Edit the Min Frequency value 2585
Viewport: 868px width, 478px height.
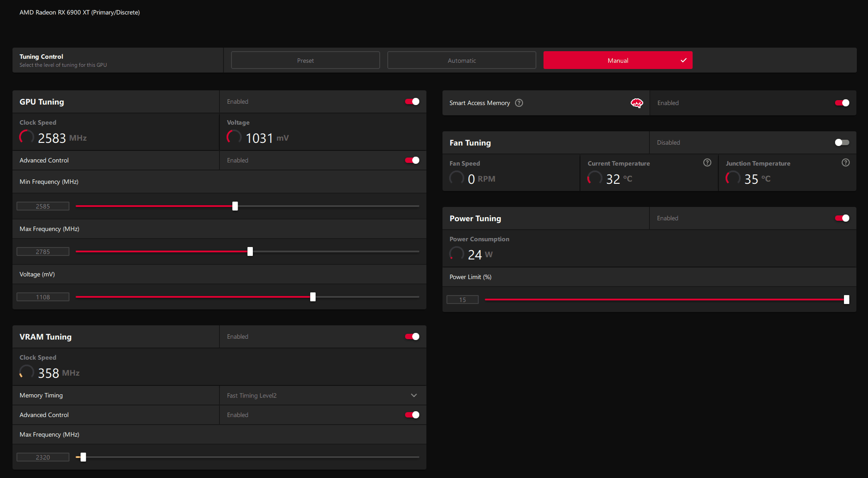pyautogui.click(x=43, y=206)
